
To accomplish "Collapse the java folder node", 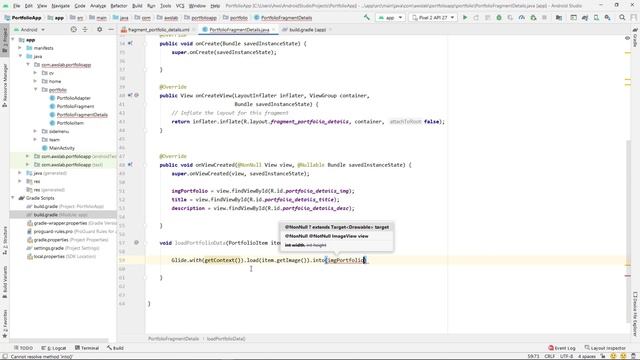I will pos(20,56).
